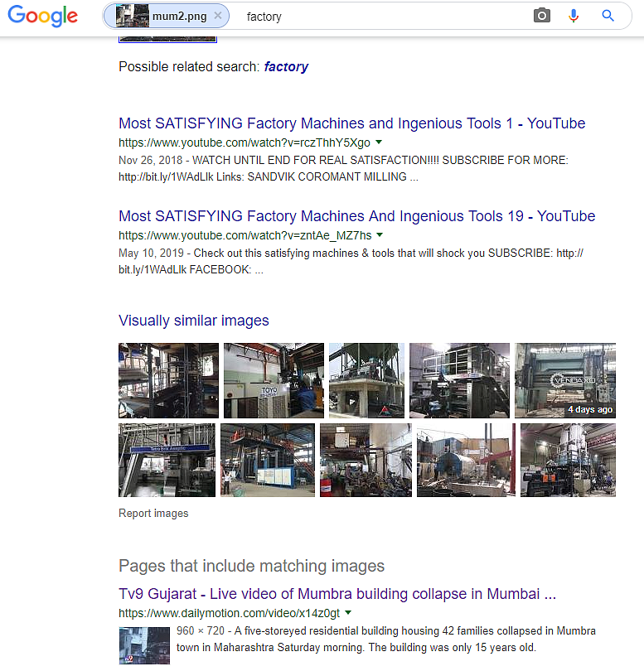Select the mum2.png thumbnail chip
The height and width of the screenshot is (671, 644).
[x=166, y=16]
